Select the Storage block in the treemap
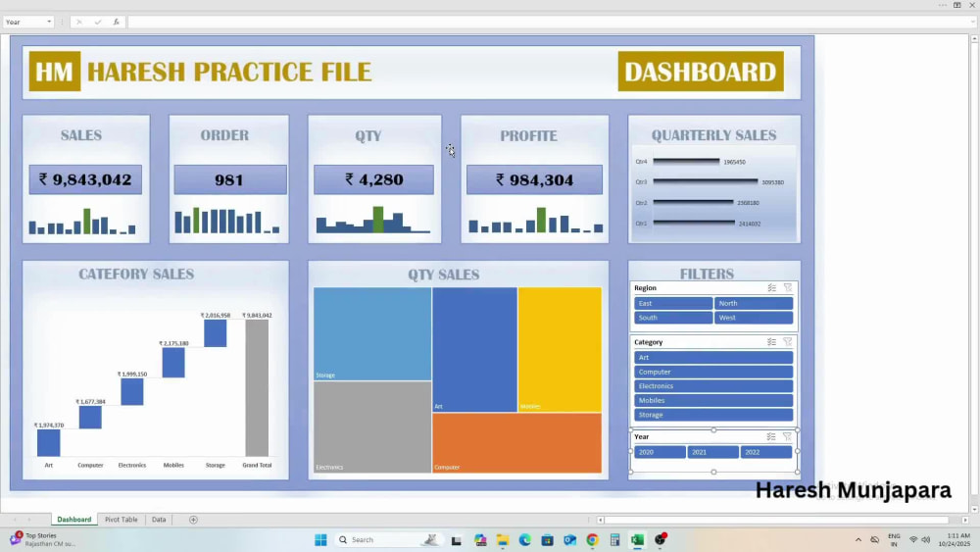 pyautogui.click(x=372, y=333)
